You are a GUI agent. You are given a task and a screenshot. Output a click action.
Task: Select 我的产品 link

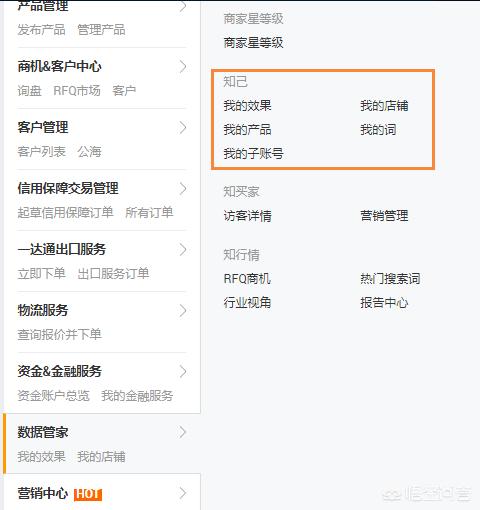pos(247,130)
